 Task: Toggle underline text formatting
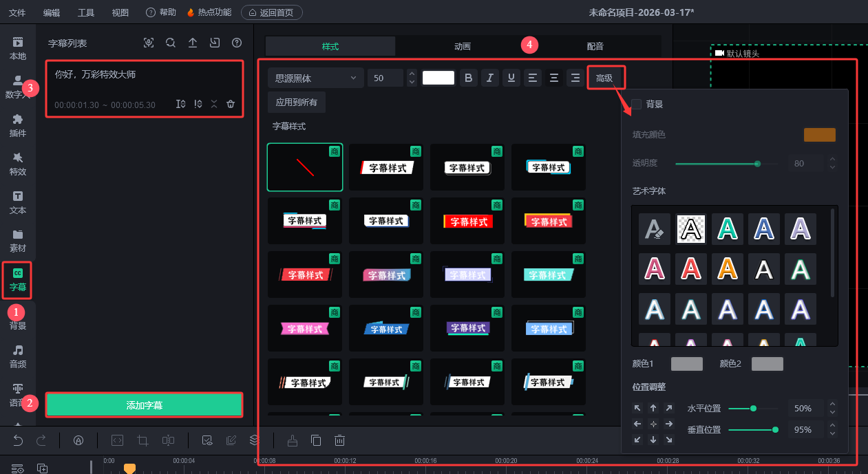click(x=511, y=78)
